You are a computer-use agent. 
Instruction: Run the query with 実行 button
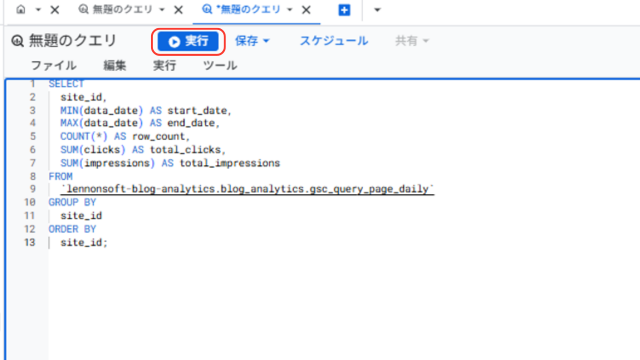click(188, 41)
